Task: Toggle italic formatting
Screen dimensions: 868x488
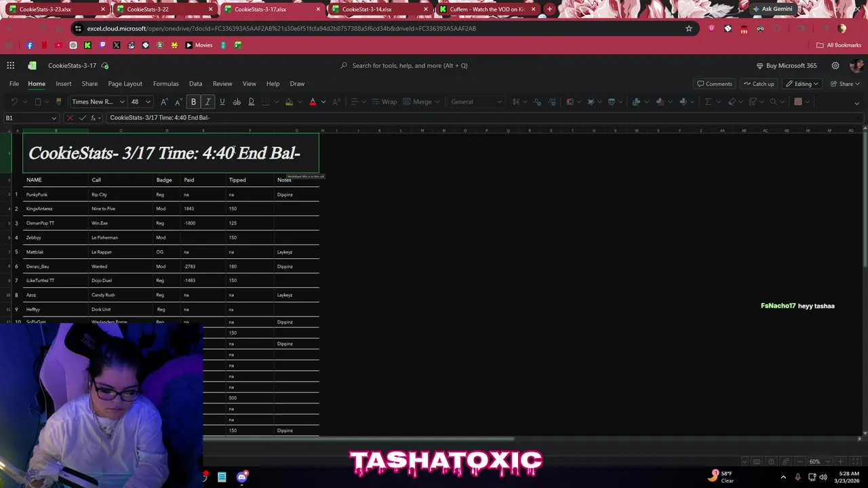Action: click(x=208, y=102)
